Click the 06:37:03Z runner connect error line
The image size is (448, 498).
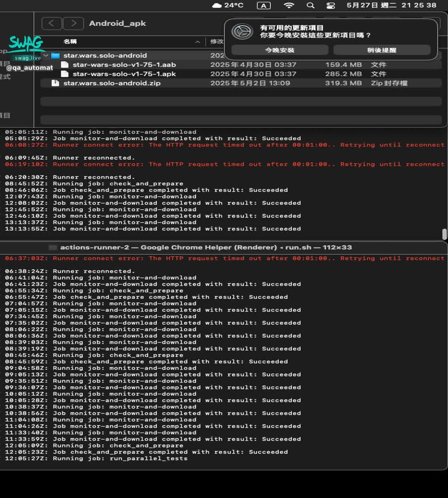coord(225,259)
